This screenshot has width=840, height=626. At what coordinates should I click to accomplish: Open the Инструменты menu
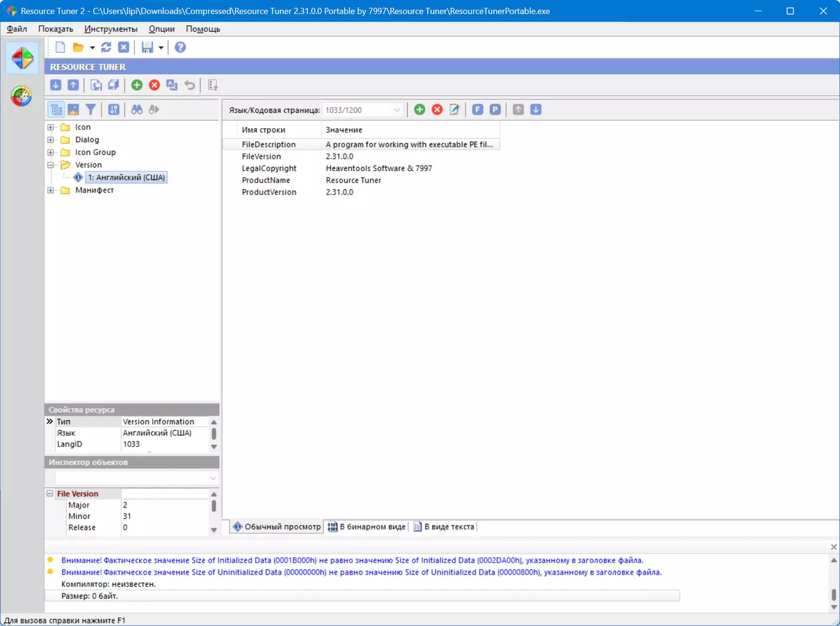pos(110,29)
